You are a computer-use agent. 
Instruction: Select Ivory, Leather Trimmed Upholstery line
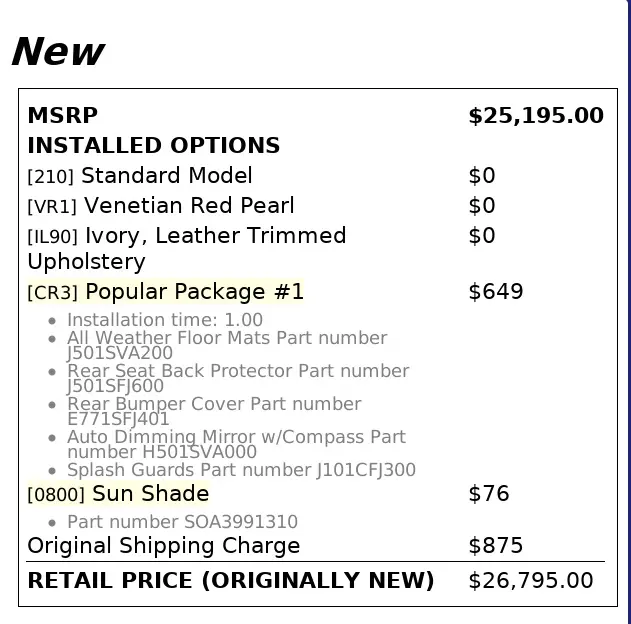coord(187,248)
